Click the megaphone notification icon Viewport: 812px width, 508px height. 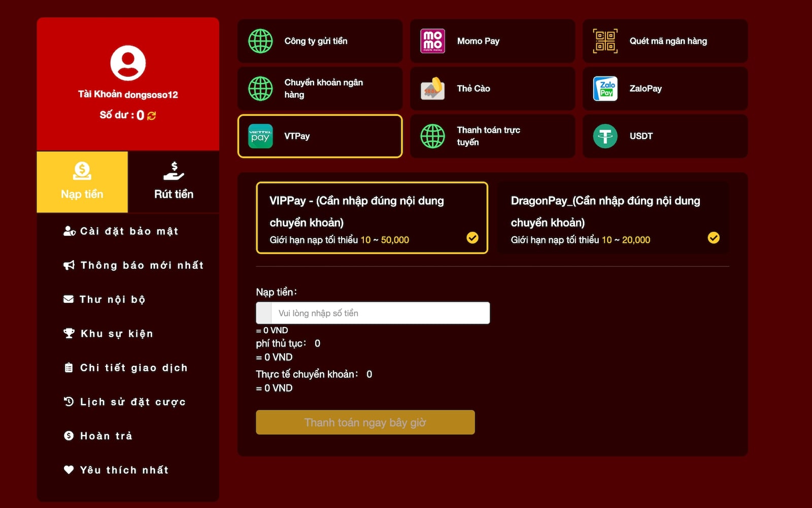click(x=69, y=265)
